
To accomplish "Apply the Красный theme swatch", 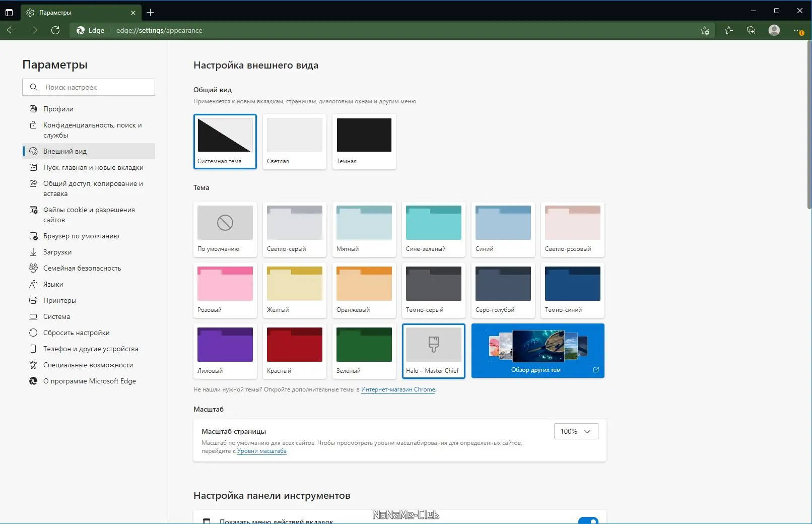I will (x=295, y=351).
